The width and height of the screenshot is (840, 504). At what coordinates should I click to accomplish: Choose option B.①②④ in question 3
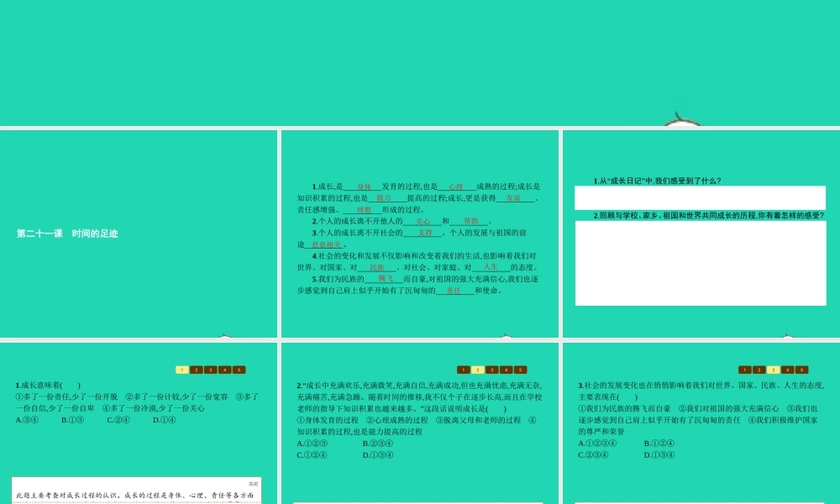click(659, 444)
